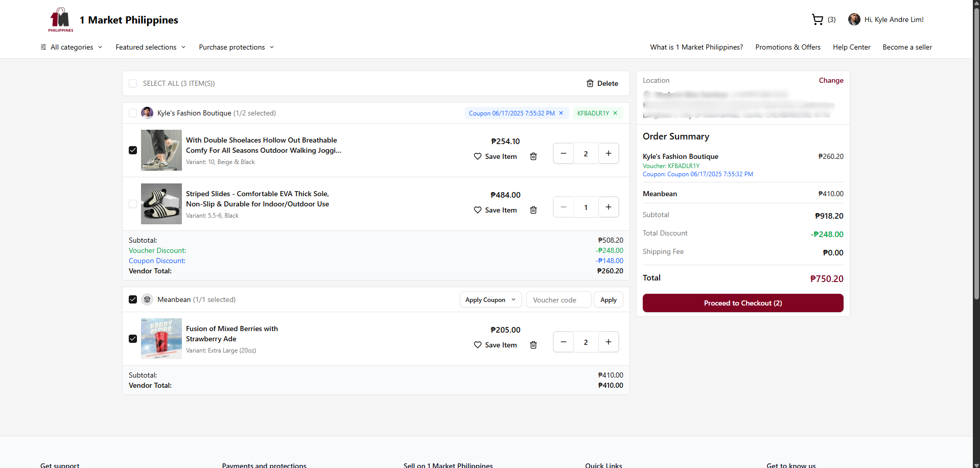This screenshot has width=980, height=468.
Task: Delete the double shoelaces shoes item
Action: click(x=533, y=156)
